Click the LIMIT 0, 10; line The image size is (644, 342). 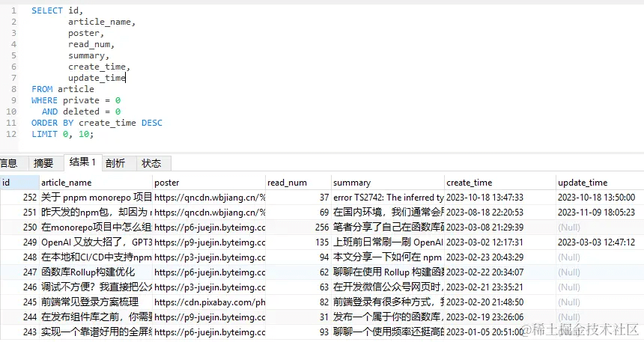coord(63,134)
